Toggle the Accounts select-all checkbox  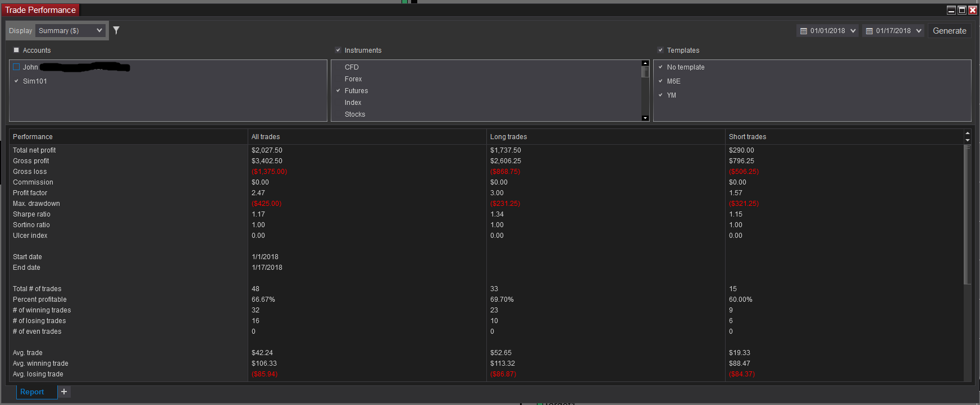pyautogui.click(x=16, y=50)
